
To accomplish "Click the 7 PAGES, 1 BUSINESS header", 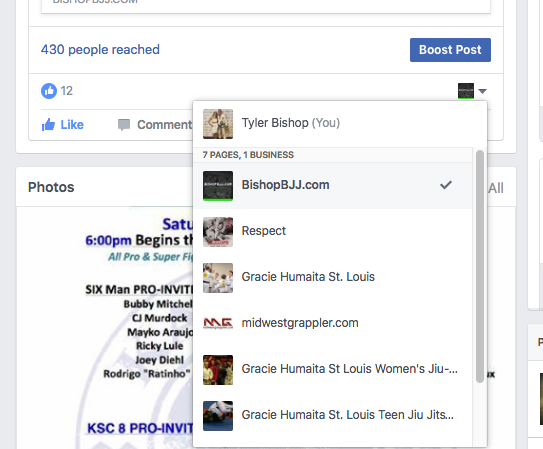I will click(248, 155).
